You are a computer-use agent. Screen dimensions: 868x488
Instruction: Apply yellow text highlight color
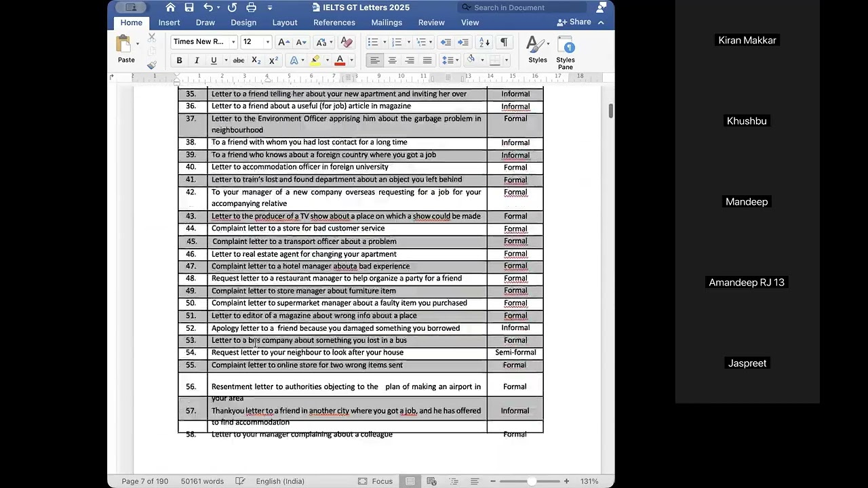[x=315, y=60]
